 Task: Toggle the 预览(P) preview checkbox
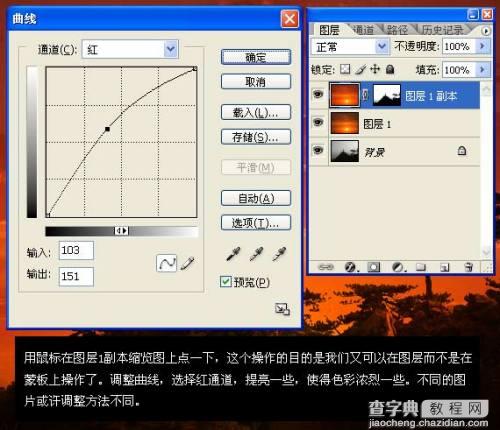pyautogui.click(x=226, y=282)
